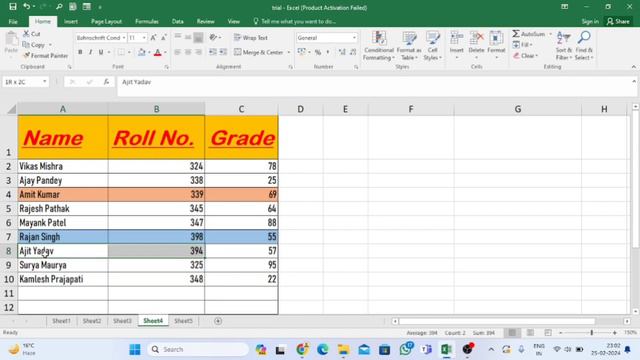Expand the Name Box dropdown

coord(44,82)
